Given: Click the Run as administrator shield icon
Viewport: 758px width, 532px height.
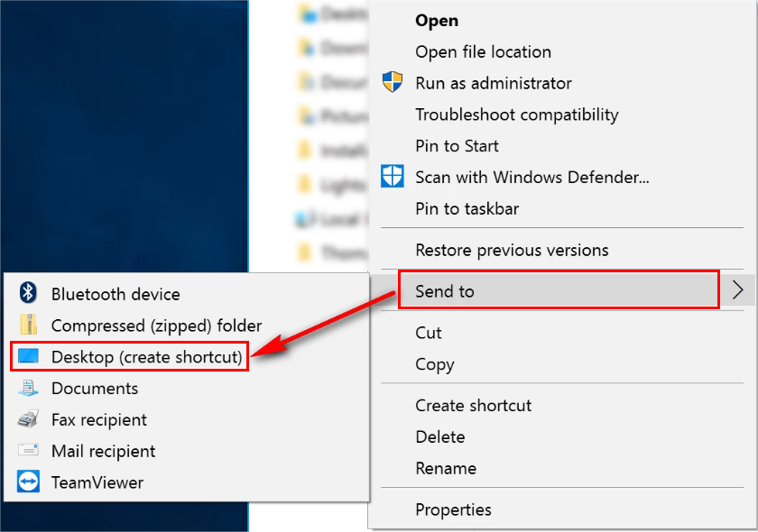Looking at the screenshot, I should pyautogui.click(x=392, y=82).
